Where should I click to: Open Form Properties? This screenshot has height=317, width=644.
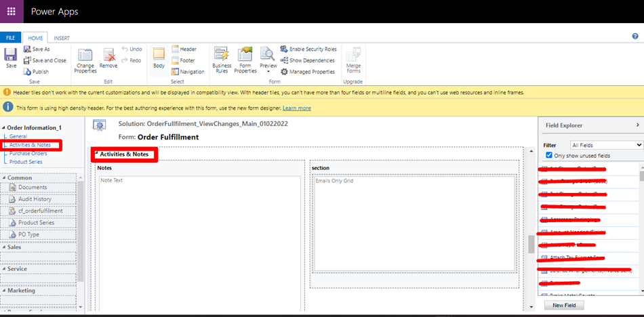coord(245,60)
